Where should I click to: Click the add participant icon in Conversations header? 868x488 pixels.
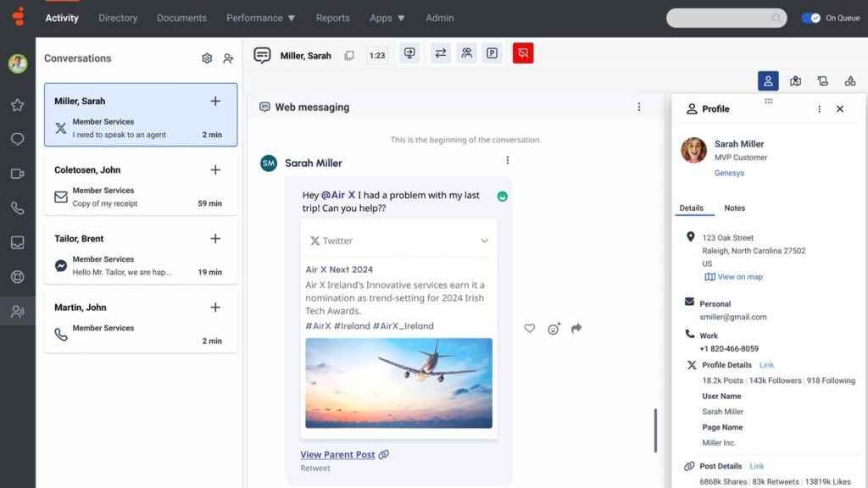228,58
